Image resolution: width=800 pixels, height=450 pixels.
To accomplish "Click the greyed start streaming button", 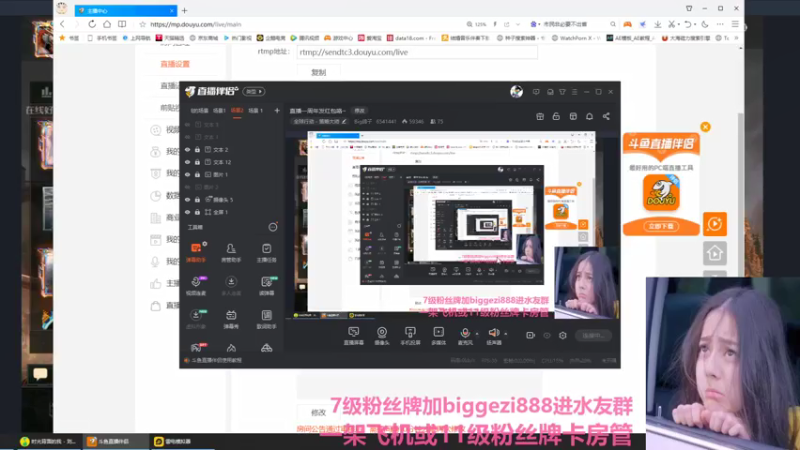I will (593, 335).
